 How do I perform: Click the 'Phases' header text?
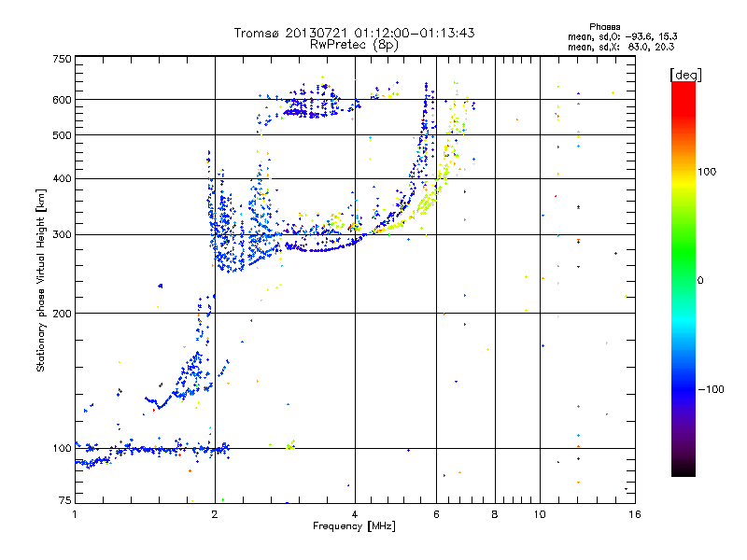tap(604, 27)
